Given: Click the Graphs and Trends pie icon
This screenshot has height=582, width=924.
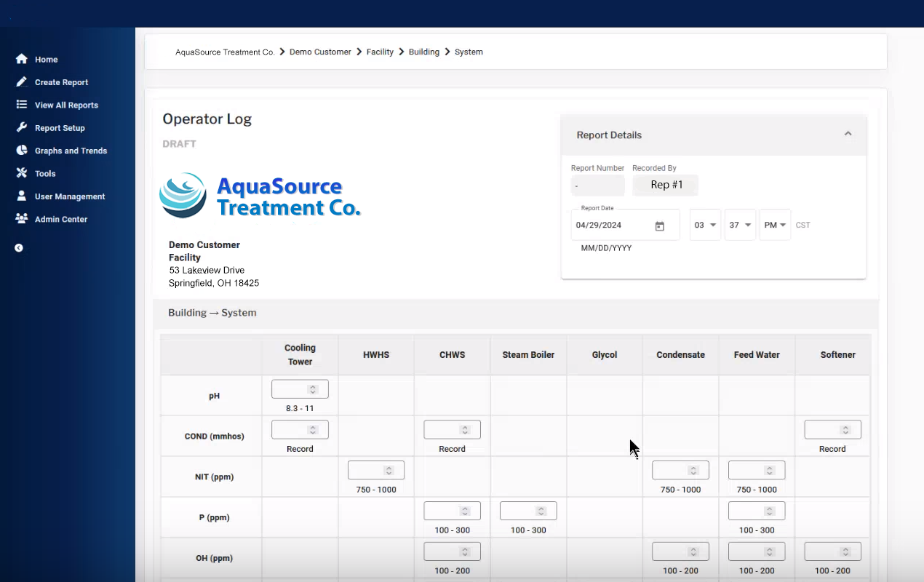Looking at the screenshot, I should (22, 151).
